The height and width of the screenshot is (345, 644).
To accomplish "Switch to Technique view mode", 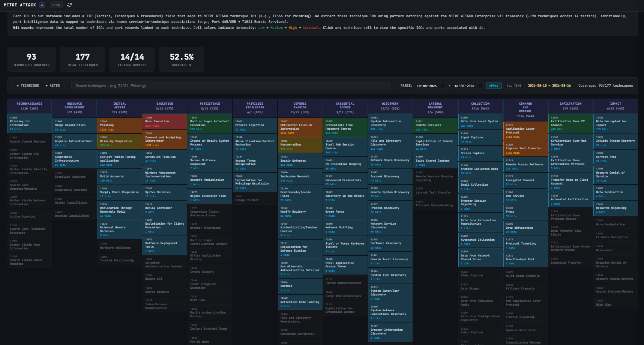I will click(x=28, y=86).
